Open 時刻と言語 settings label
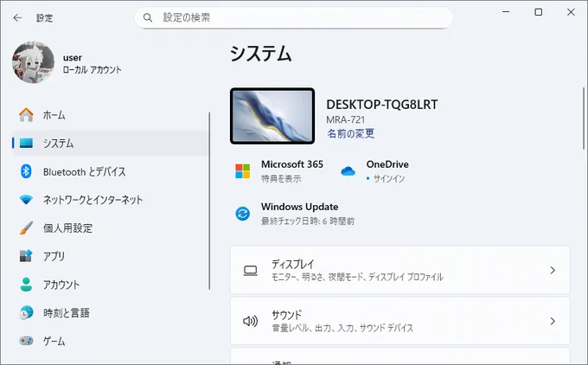Viewport: 588px width, 365px height. pos(67,313)
